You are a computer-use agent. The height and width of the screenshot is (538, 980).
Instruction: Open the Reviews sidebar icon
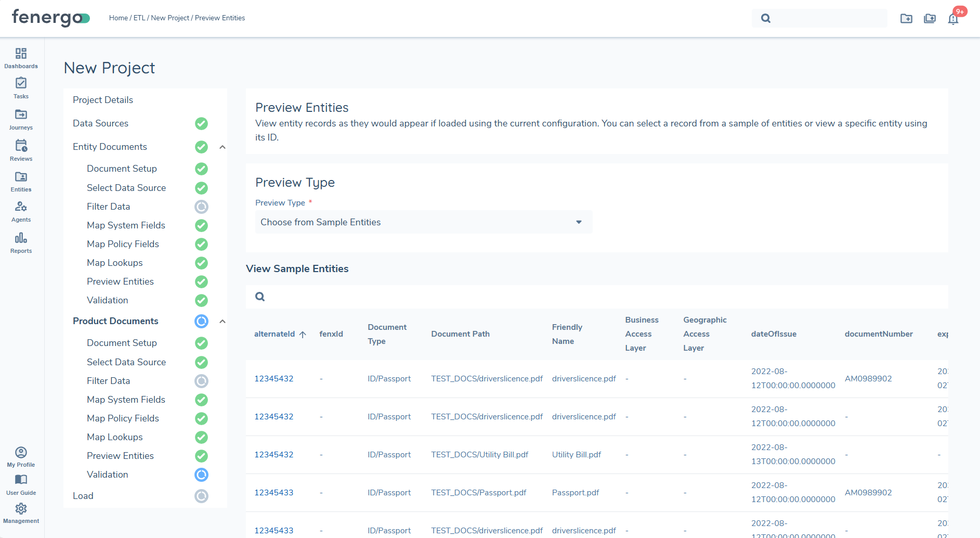(x=21, y=150)
